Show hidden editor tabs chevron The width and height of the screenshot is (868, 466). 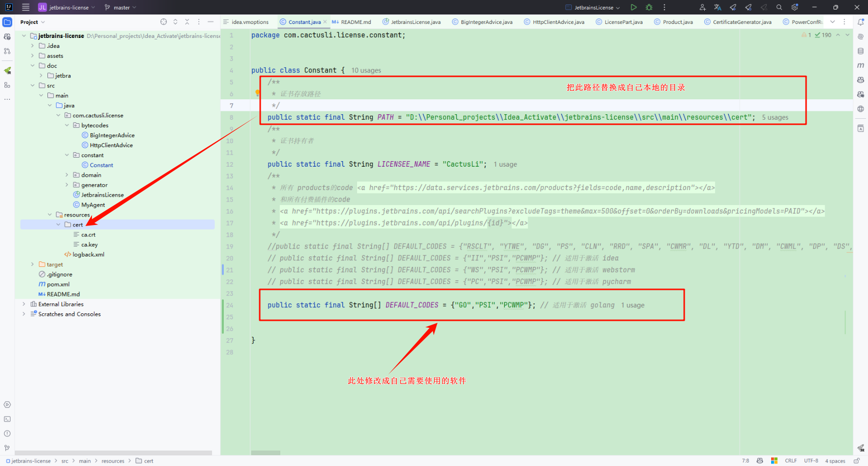point(833,22)
